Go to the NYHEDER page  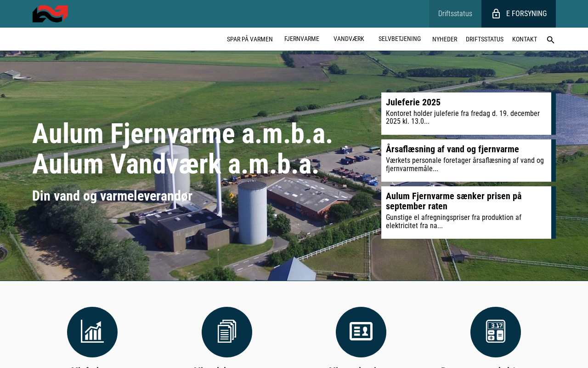click(x=445, y=40)
